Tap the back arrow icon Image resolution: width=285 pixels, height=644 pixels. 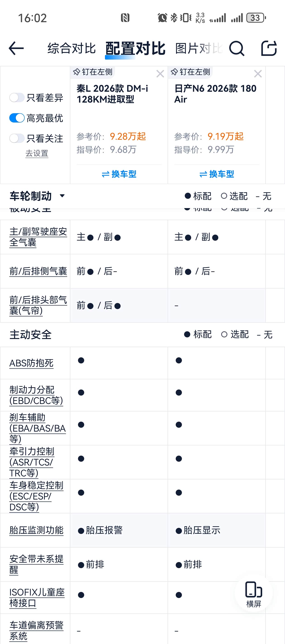coord(16,48)
